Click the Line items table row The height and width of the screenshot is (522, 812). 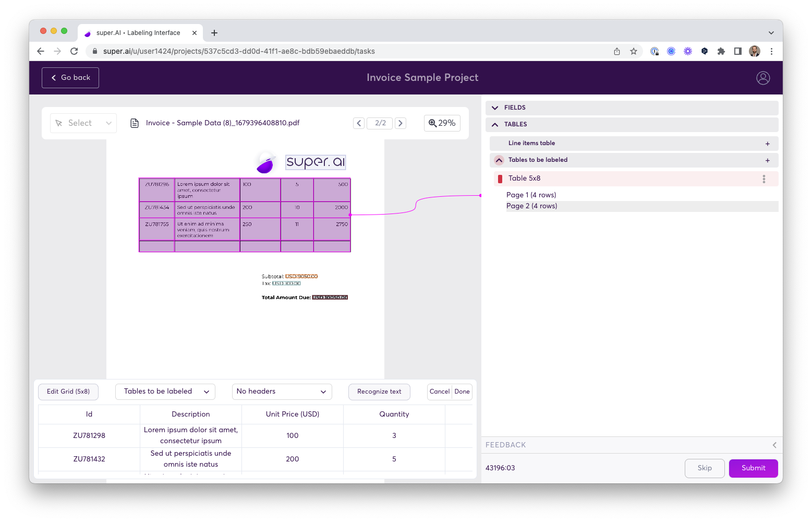pos(634,144)
